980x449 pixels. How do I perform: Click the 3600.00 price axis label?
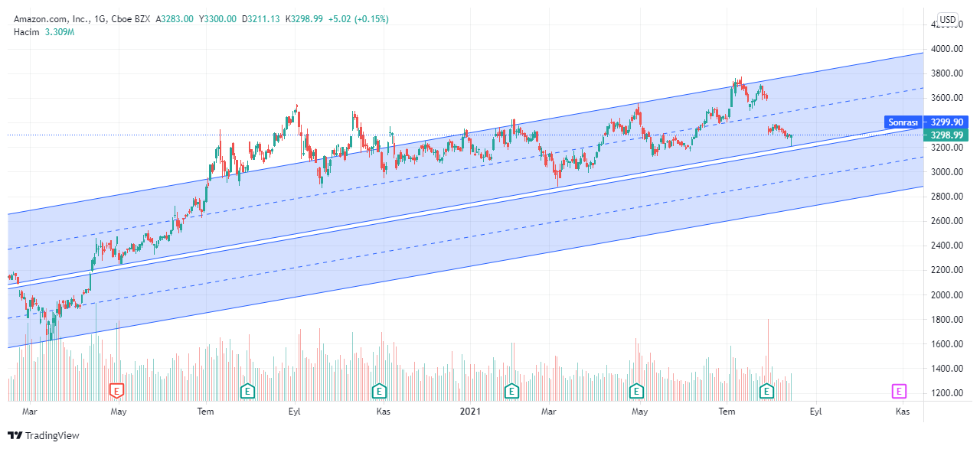(948, 98)
